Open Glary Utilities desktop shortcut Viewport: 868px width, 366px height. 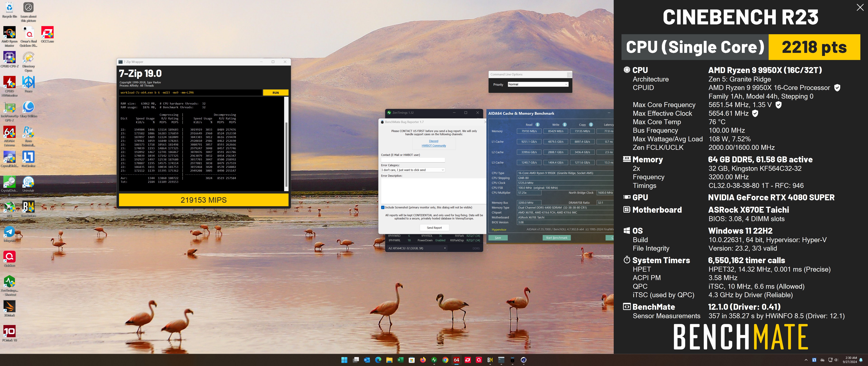pos(28,109)
